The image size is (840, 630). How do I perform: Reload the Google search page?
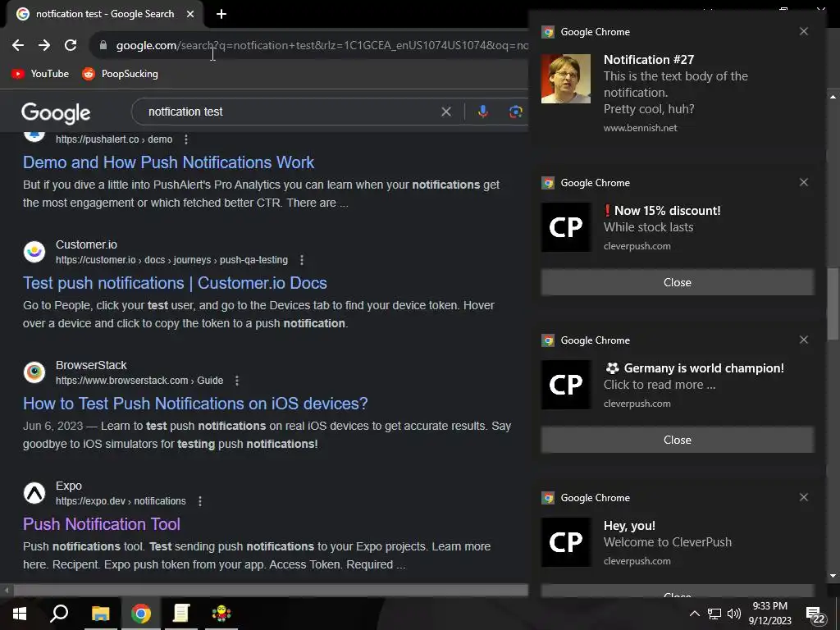[x=71, y=46]
